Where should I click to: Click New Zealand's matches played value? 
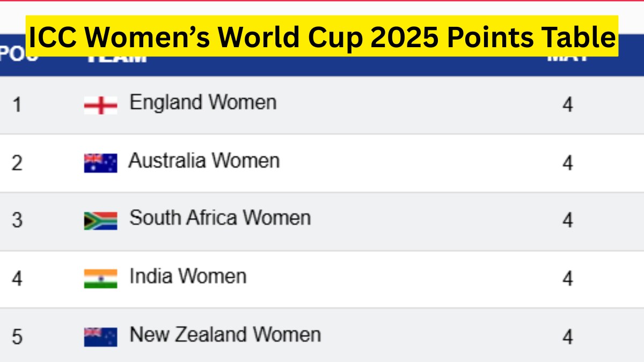(568, 337)
